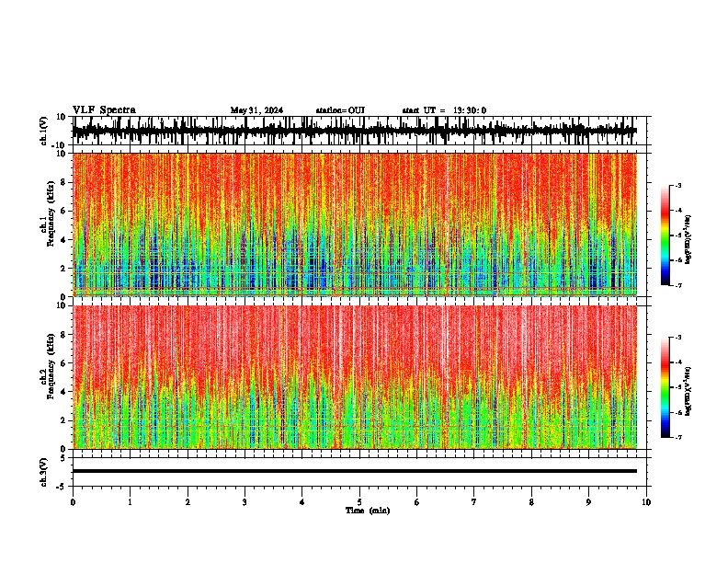Click the "5" tick on the time axis
The height and width of the screenshot is (563, 728).
(x=359, y=502)
